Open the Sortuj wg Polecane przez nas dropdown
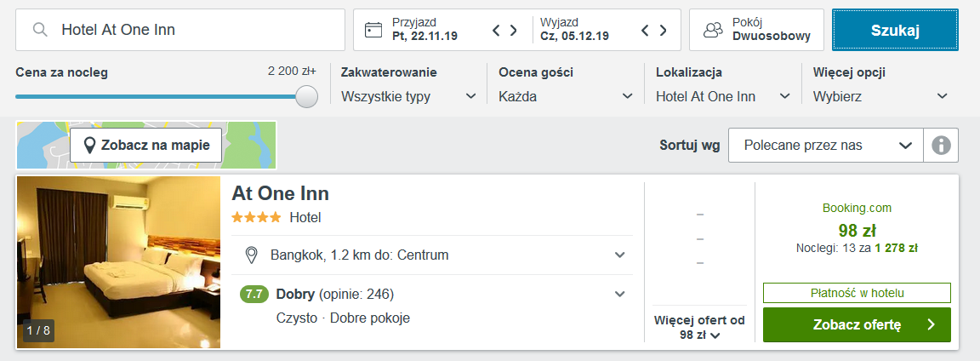980x361 pixels. [x=826, y=146]
